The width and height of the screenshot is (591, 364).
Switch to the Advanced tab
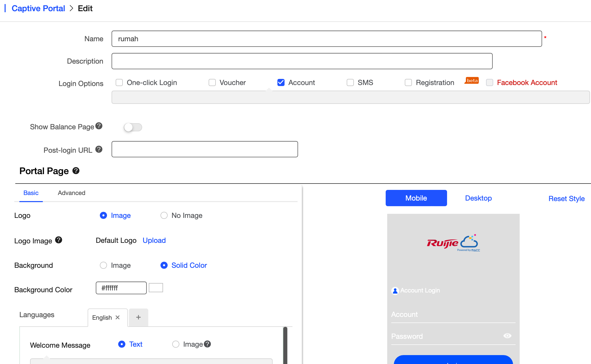pos(71,193)
